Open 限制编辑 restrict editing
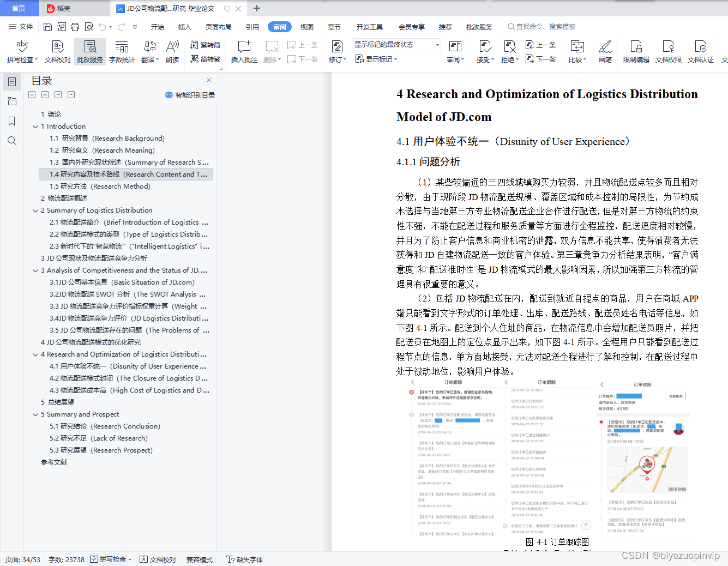 [x=636, y=52]
